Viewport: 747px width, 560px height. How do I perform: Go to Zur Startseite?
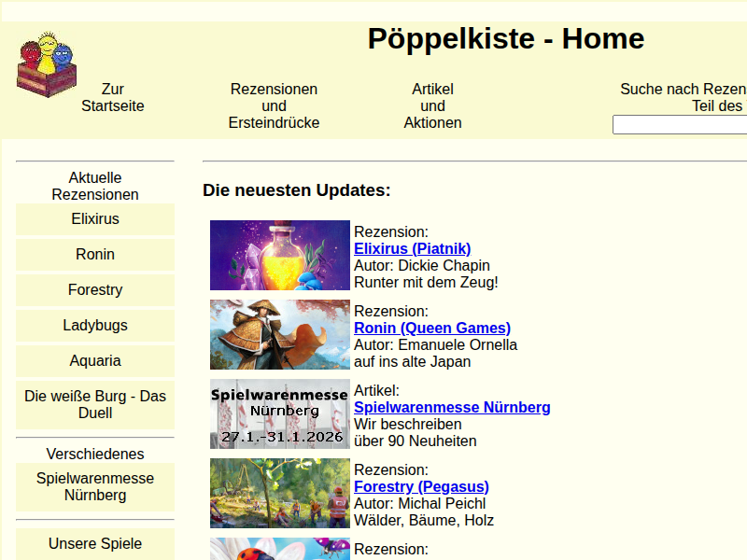coord(113,98)
